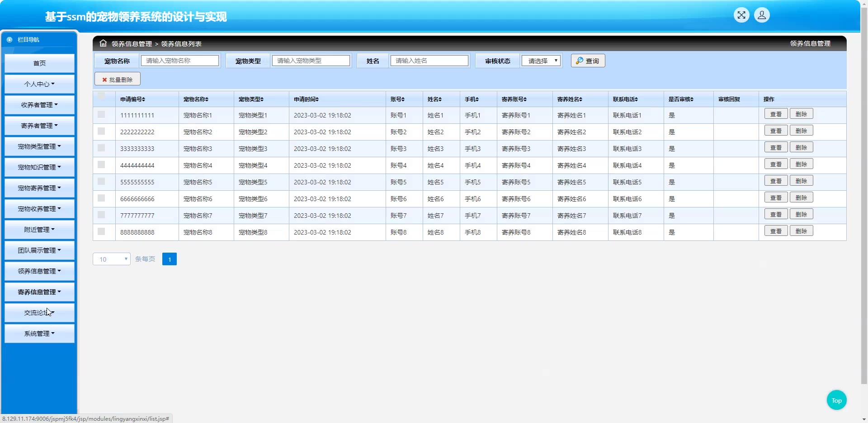The image size is (868, 423).
Task: Sort table by 手机 column
Action: (x=472, y=99)
